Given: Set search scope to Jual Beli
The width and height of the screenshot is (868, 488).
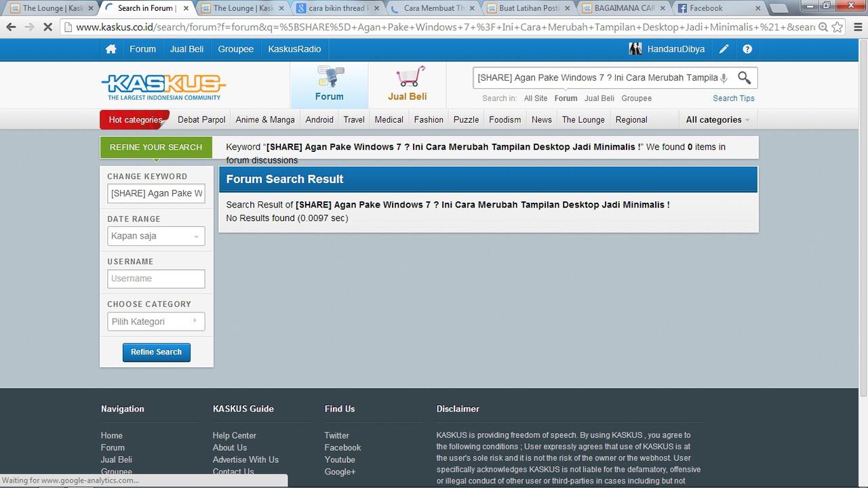Looking at the screenshot, I should (599, 98).
